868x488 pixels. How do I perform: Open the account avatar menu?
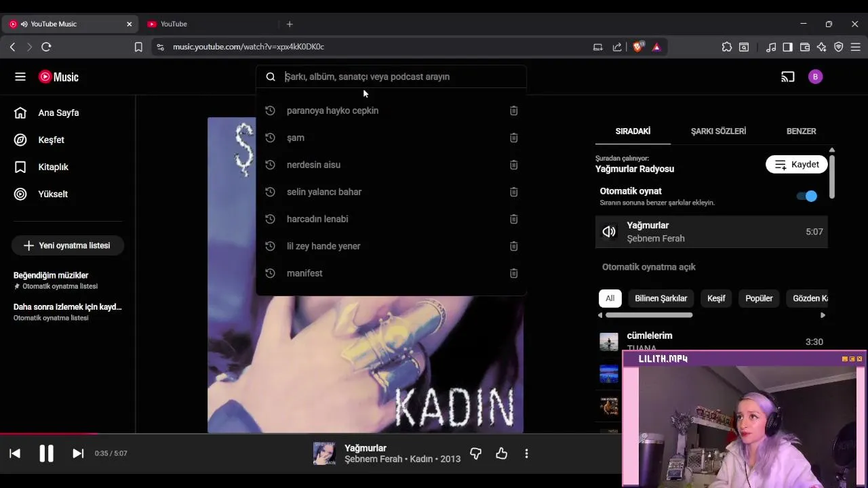click(815, 77)
